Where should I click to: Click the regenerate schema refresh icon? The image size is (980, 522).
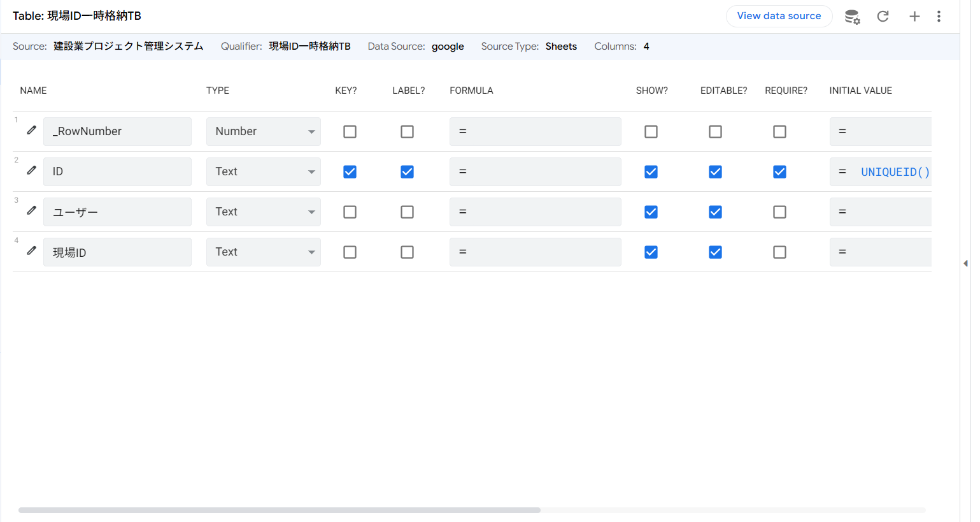(x=883, y=17)
